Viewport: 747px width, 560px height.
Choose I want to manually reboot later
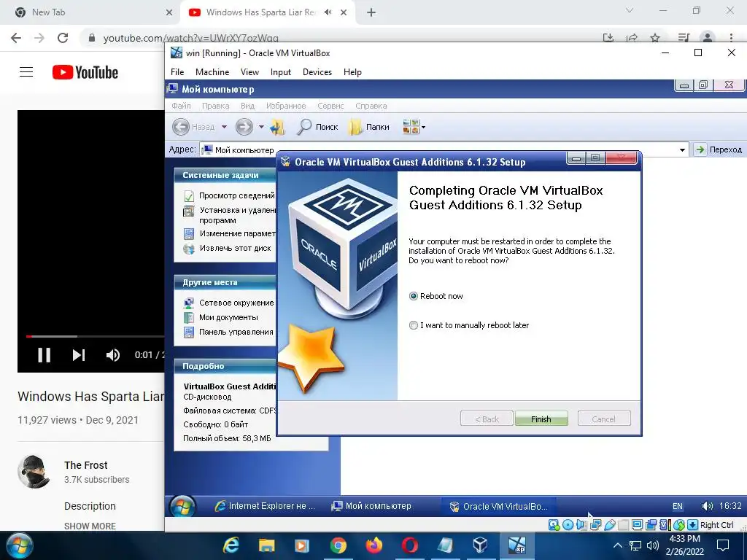413,325
